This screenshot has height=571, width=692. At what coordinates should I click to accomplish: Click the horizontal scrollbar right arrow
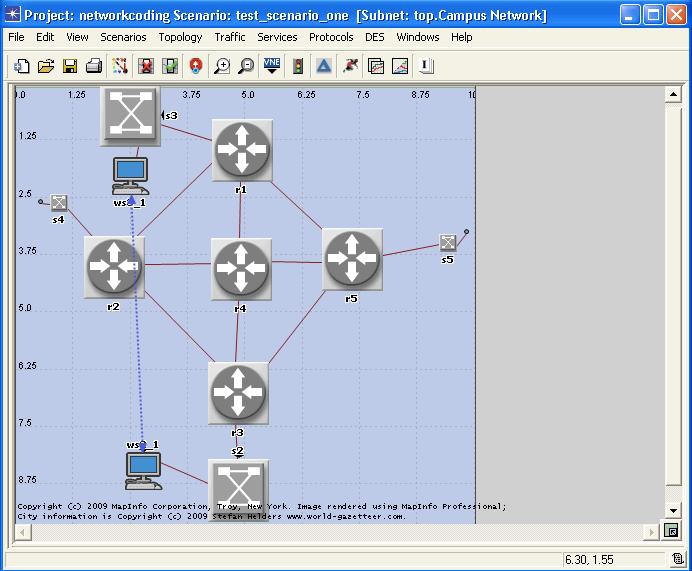651,532
